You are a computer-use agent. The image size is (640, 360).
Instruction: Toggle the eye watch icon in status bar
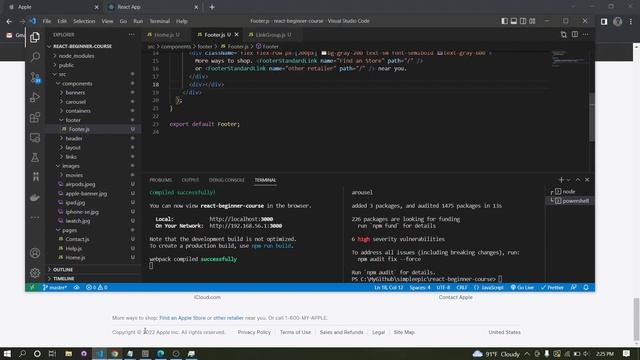(76, 287)
